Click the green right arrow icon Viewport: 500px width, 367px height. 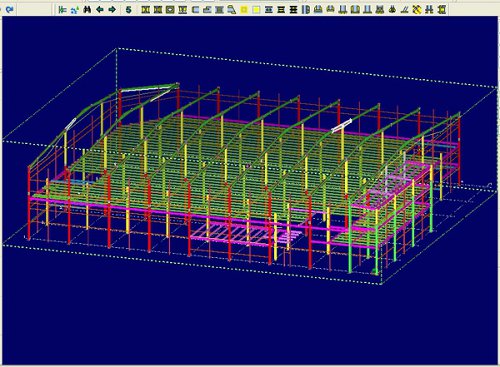pos(112,10)
